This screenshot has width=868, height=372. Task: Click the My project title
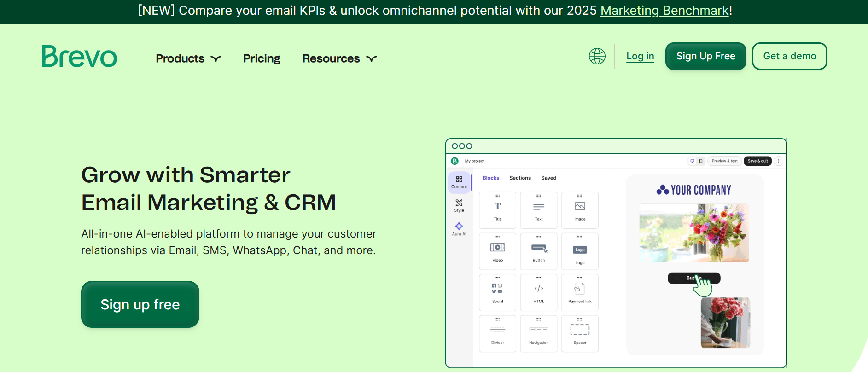[474, 161]
